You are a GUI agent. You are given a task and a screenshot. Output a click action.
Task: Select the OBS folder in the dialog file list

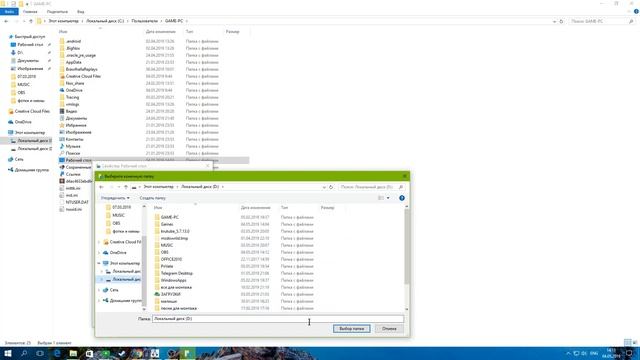click(164, 252)
